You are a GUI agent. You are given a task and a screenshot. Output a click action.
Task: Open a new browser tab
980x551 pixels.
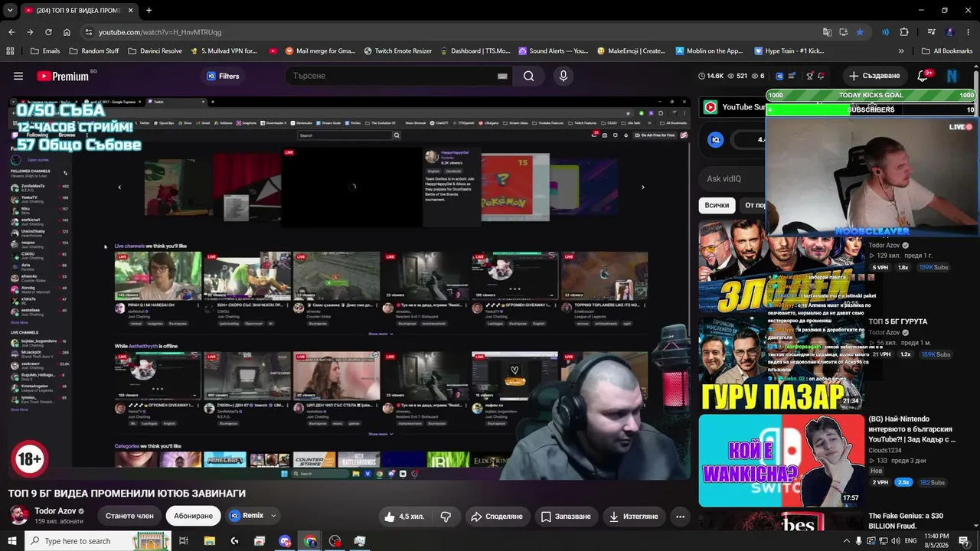149,11
